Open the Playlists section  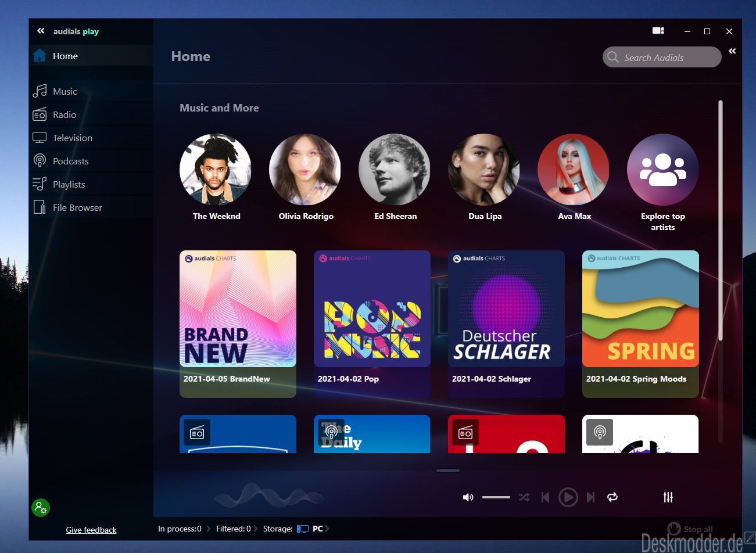click(91, 184)
